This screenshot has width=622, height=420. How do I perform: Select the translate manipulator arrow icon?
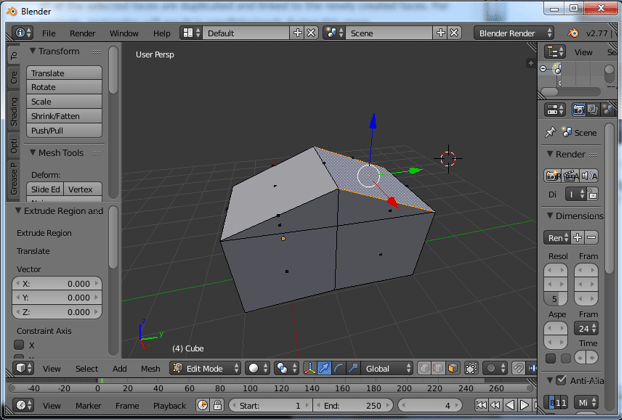(x=325, y=368)
